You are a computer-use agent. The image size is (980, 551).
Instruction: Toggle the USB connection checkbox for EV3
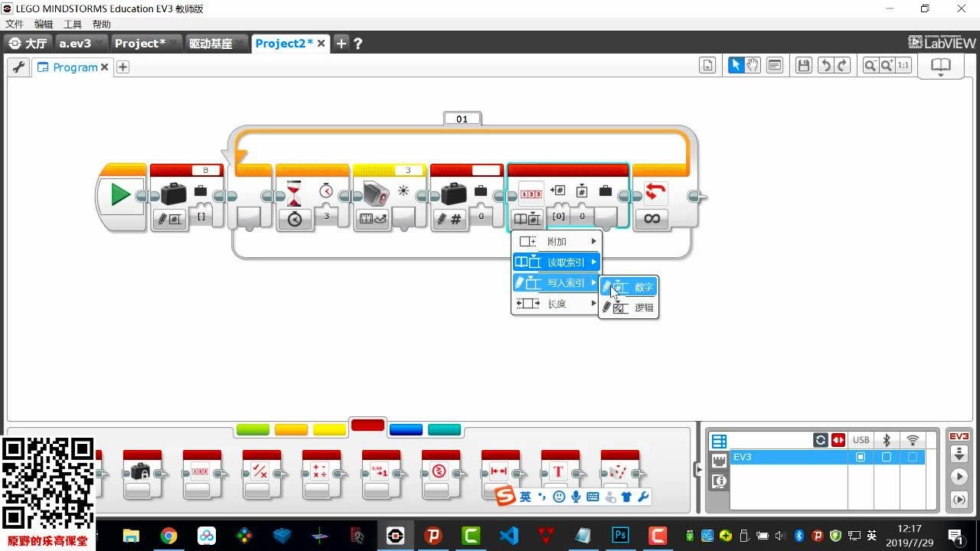(x=861, y=457)
